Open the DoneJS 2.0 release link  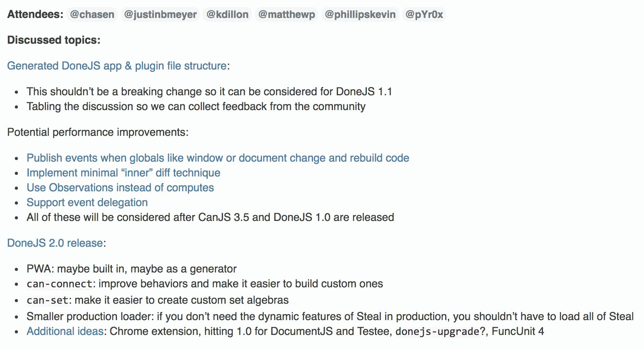point(55,243)
